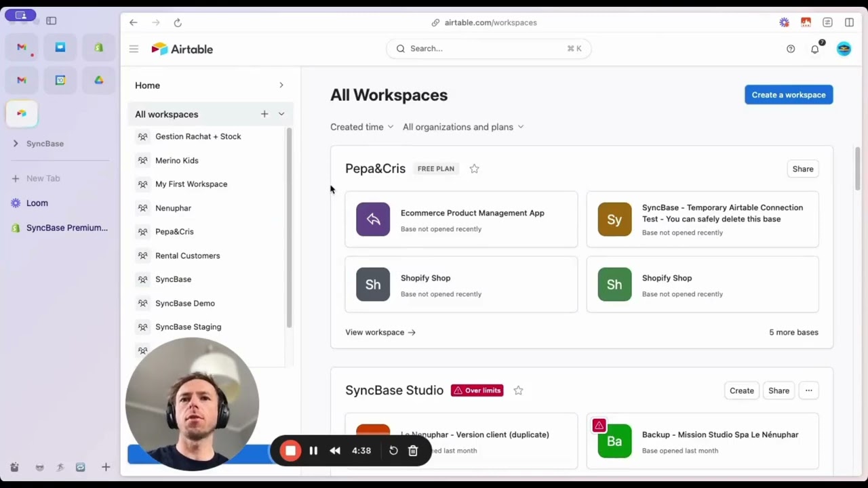868x488 pixels.
Task: Open the first pinned Gmail tab
Action: tap(22, 47)
